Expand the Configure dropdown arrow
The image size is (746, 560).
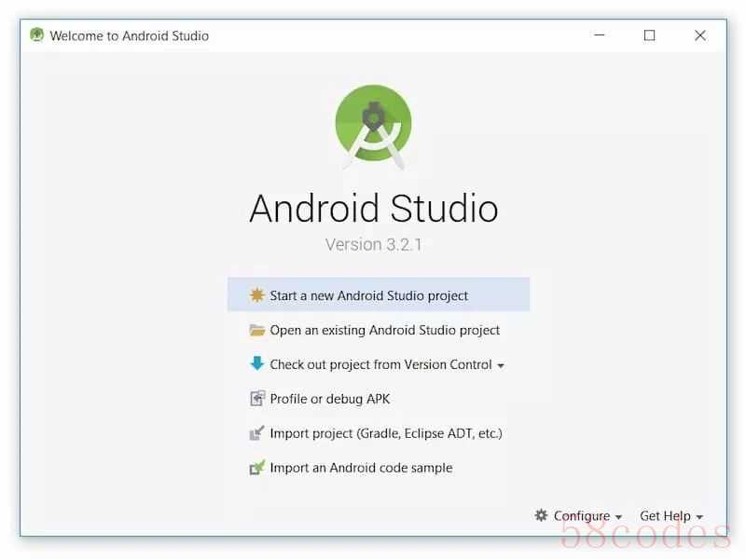coord(618,517)
